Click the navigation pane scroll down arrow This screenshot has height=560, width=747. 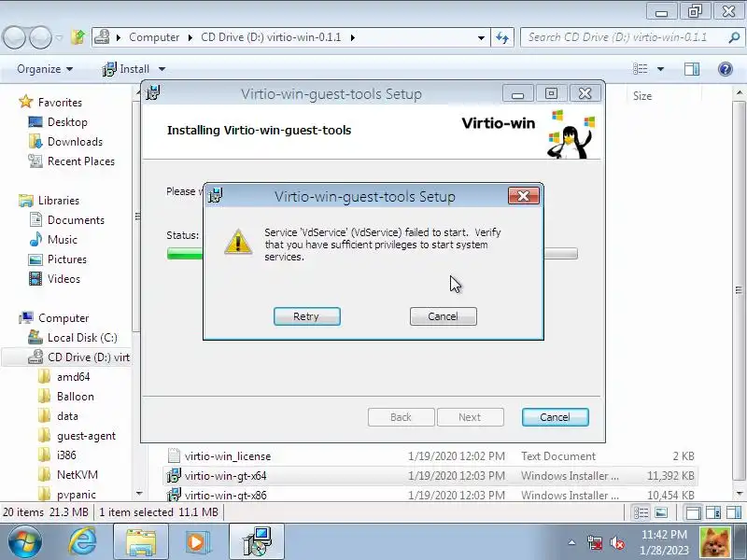[138, 494]
